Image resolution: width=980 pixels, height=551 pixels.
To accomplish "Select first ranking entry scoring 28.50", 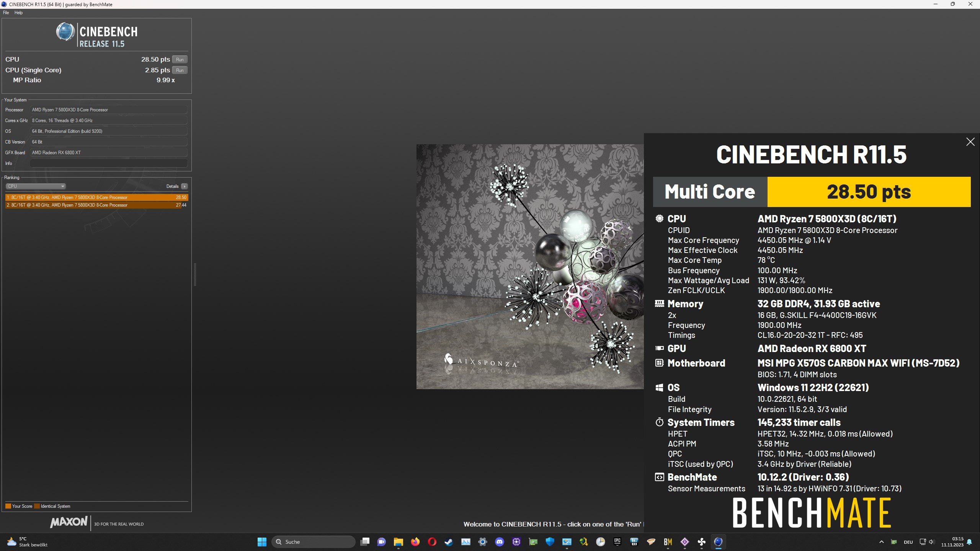I will pyautogui.click(x=96, y=197).
